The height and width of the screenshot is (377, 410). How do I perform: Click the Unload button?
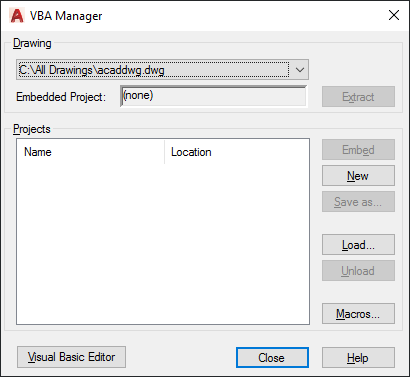358,271
